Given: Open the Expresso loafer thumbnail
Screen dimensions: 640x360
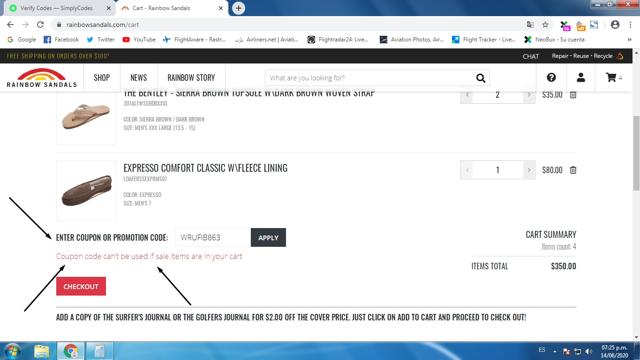Looking at the screenshot, I should (86, 191).
